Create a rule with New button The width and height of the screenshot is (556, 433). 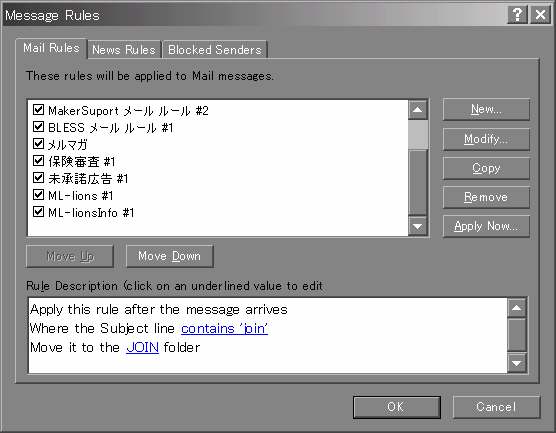click(486, 109)
